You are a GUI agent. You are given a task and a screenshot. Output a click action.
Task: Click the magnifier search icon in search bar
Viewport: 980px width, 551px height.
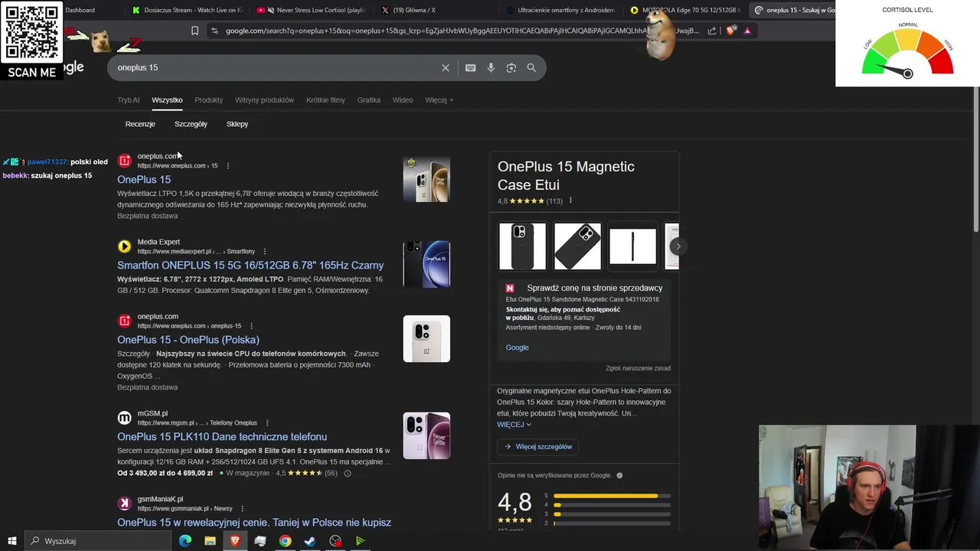(x=531, y=67)
